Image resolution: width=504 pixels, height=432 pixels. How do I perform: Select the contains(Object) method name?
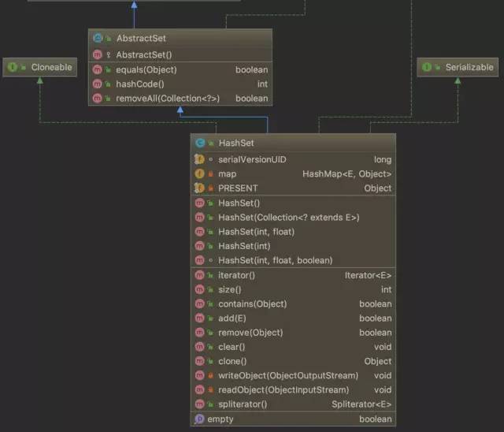coord(253,304)
